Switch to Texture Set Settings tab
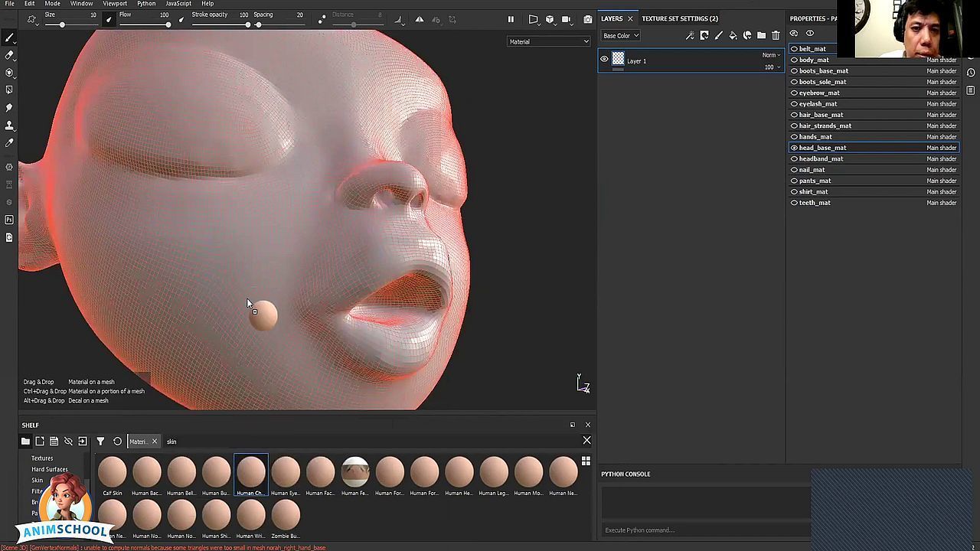This screenshot has width=980, height=551. (679, 18)
